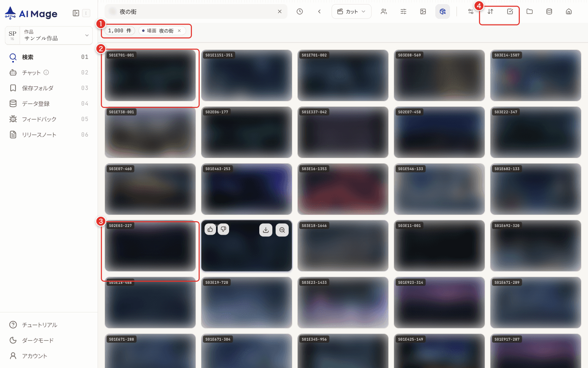Click the 夜の街 search input field
588x368 pixels.
[196, 12]
